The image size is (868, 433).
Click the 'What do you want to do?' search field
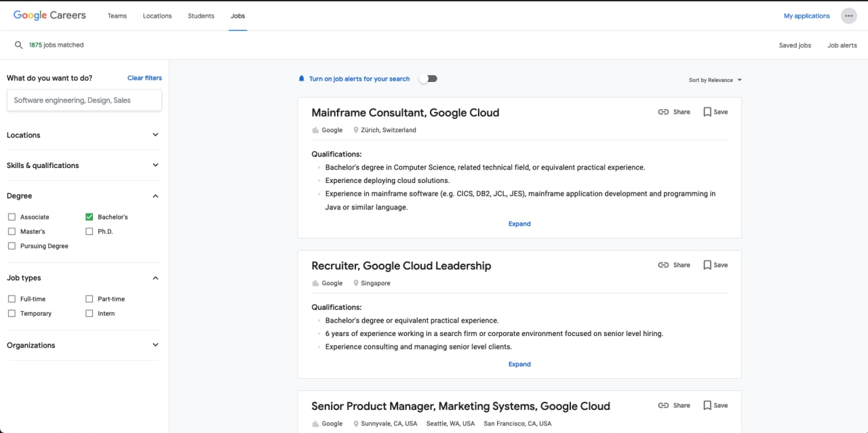pyautogui.click(x=84, y=100)
